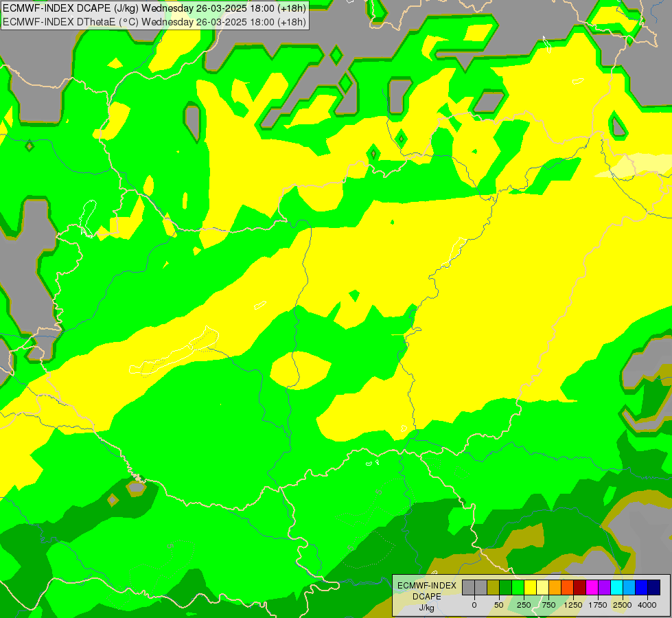Click the legend label 'ECMWF-INDEX'
672x618 pixels.
(x=427, y=586)
